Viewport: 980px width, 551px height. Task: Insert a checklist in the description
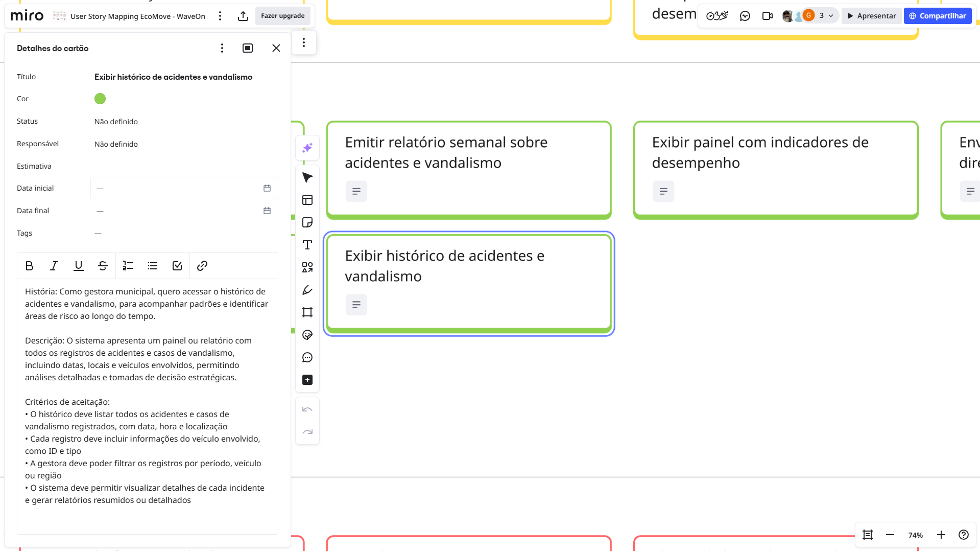[x=177, y=266]
